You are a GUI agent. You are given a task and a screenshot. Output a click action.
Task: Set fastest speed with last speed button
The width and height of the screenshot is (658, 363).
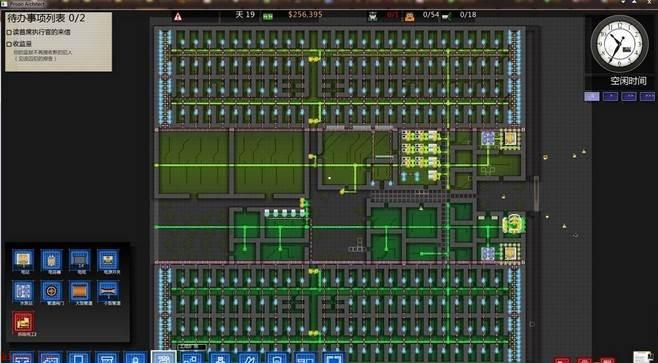[647, 97]
